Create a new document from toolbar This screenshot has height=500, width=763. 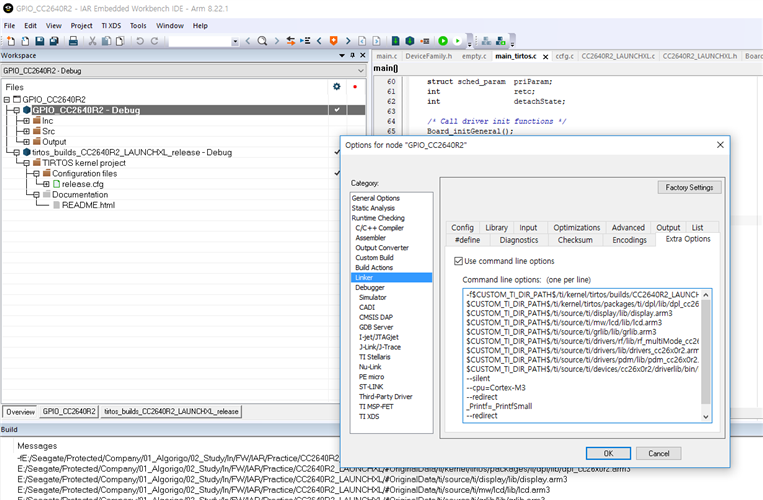tap(11, 41)
